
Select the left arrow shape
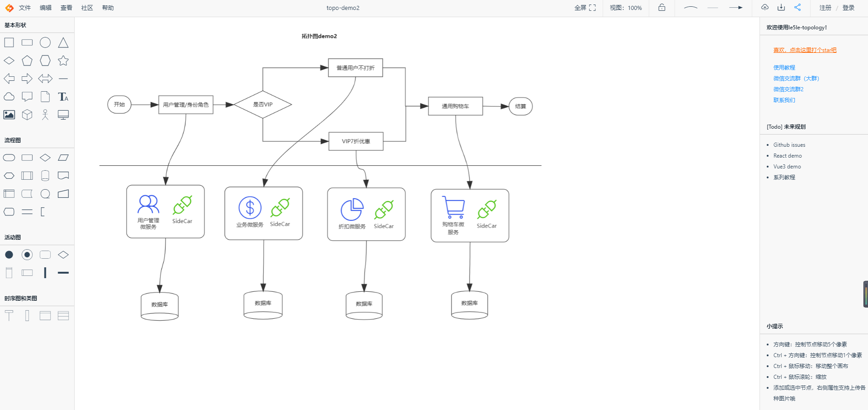click(x=9, y=79)
